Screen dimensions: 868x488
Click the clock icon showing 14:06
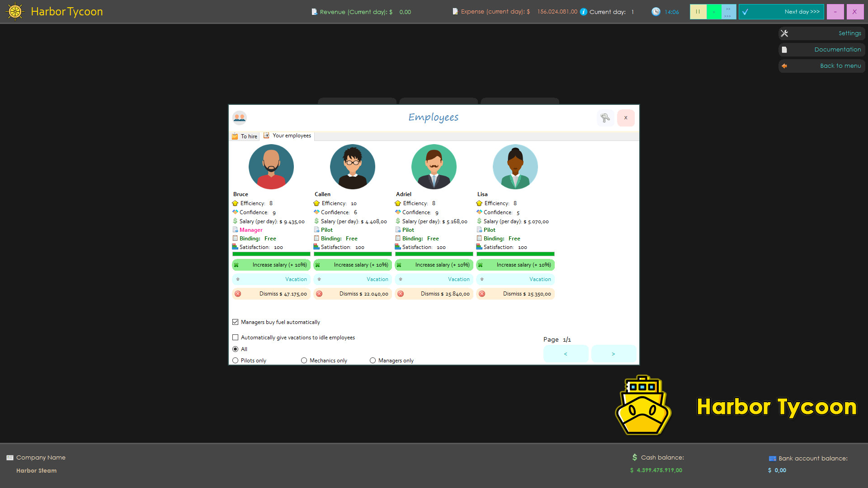[x=656, y=11]
